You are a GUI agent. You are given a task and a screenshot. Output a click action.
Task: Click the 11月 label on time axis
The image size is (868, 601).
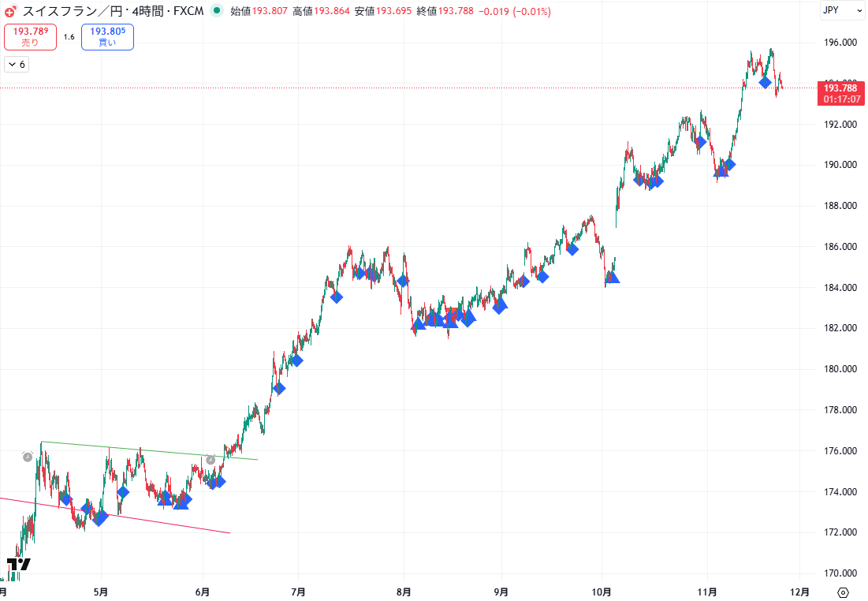707,591
